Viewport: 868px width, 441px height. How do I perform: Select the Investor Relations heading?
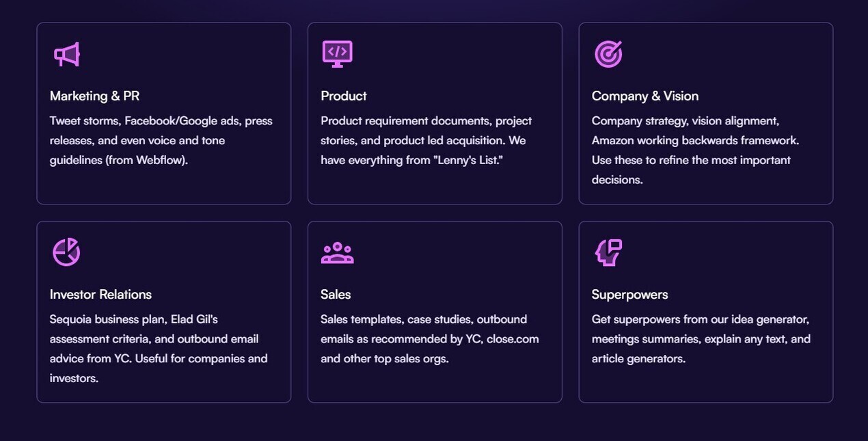pos(100,294)
